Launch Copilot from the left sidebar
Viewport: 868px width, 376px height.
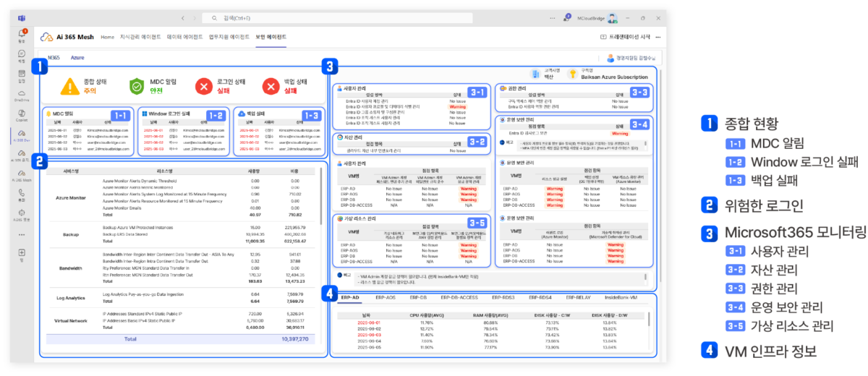(x=22, y=114)
